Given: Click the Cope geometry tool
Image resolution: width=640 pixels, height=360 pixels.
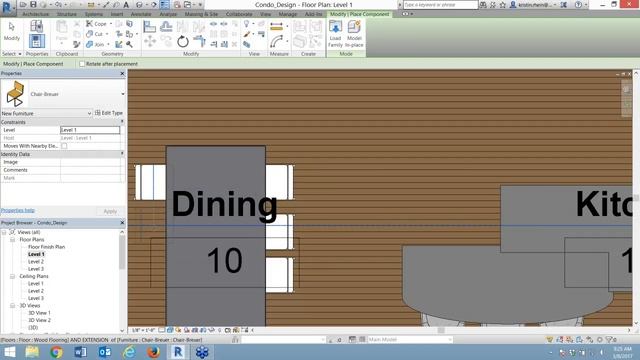Looking at the screenshot, I should 96,24.
